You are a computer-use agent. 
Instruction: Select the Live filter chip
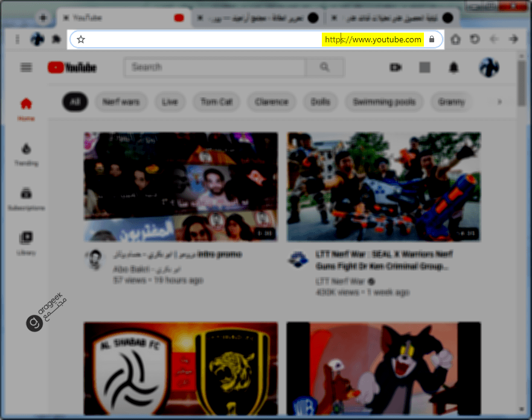pyautogui.click(x=170, y=102)
